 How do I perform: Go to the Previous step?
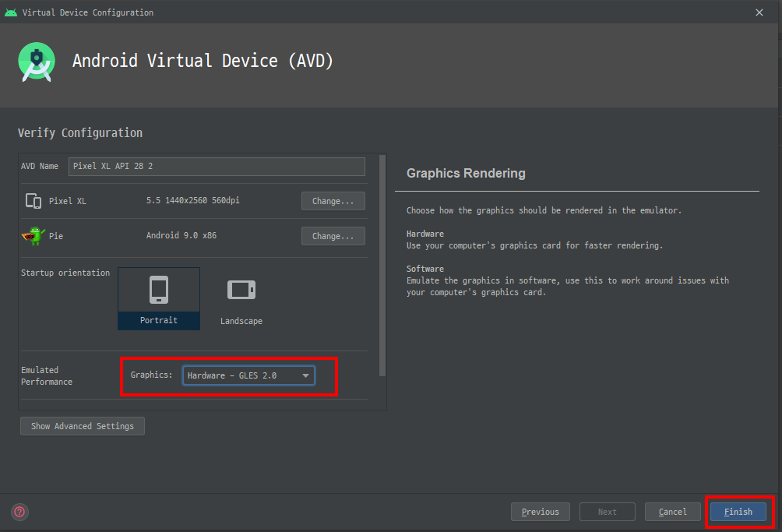(540, 512)
